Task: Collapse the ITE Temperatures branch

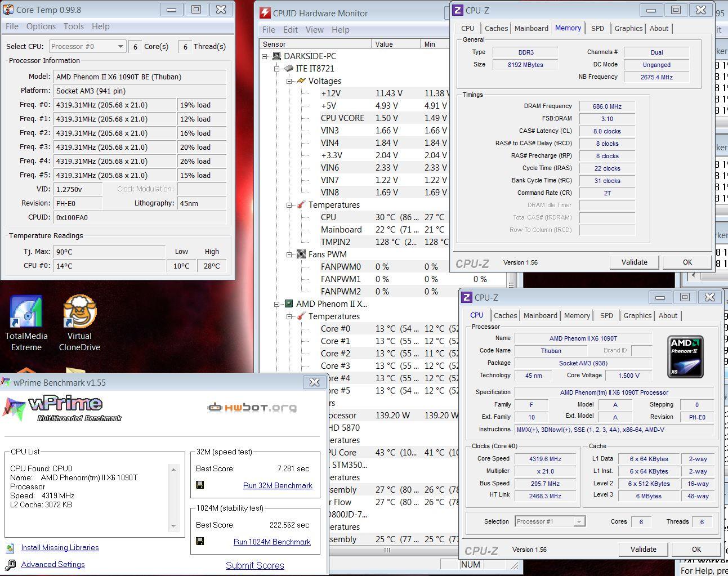Action: pos(289,205)
